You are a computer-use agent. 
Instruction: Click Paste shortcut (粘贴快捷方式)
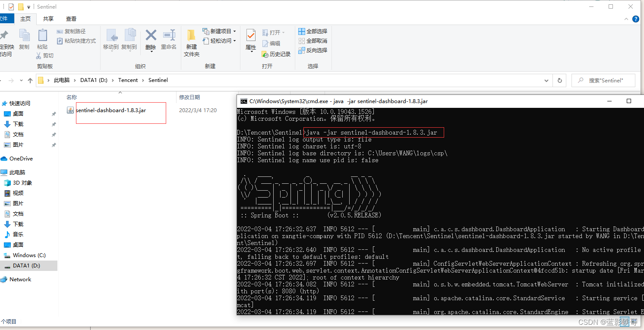coord(76,41)
